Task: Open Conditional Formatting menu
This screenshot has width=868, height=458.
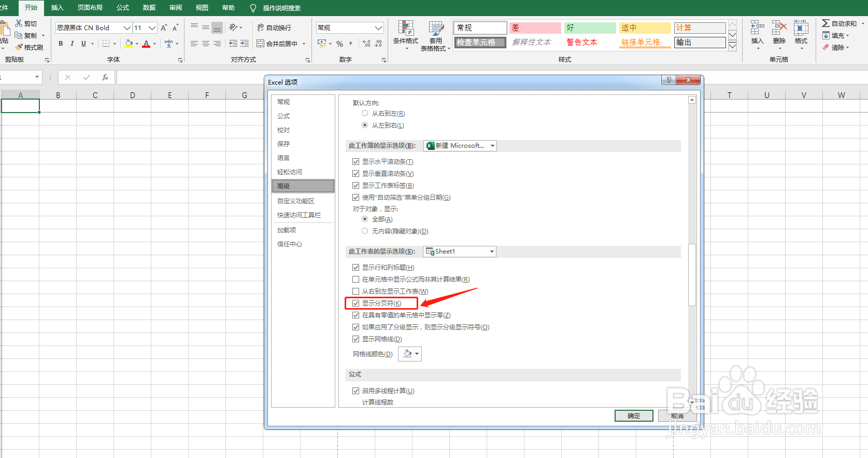Action: pos(406,35)
